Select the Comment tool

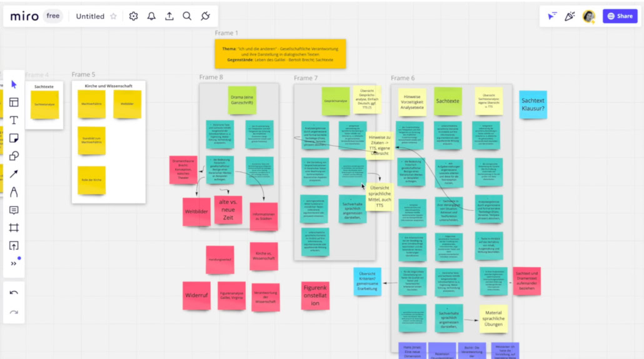(x=14, y=210)
